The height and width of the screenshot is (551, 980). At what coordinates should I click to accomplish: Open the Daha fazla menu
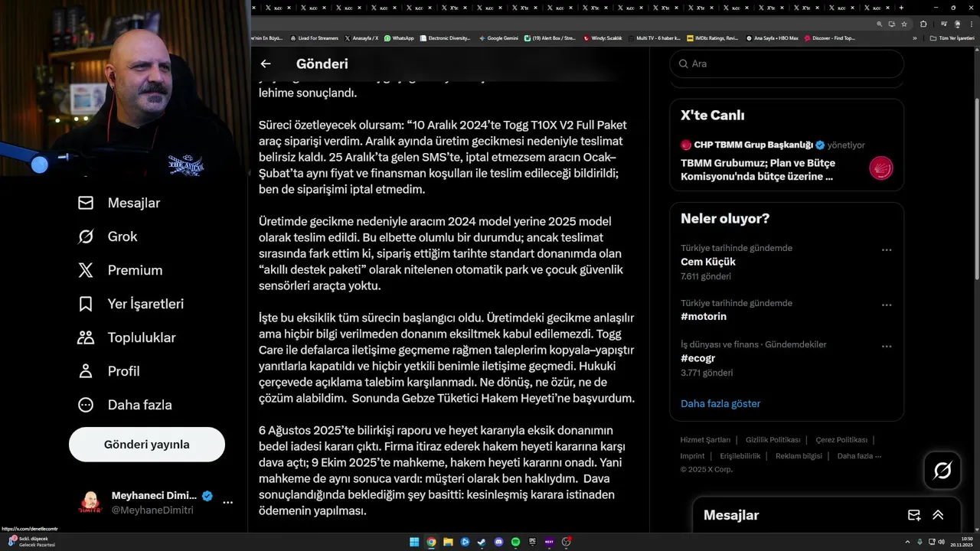click(x=125, y=405)
